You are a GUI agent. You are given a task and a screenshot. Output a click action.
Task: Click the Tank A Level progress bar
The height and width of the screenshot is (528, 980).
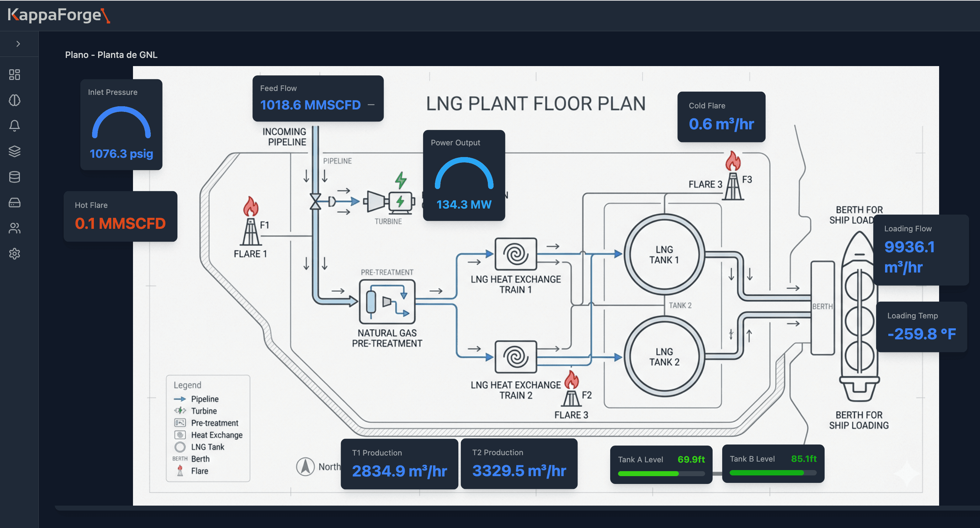tap(661, 474)
